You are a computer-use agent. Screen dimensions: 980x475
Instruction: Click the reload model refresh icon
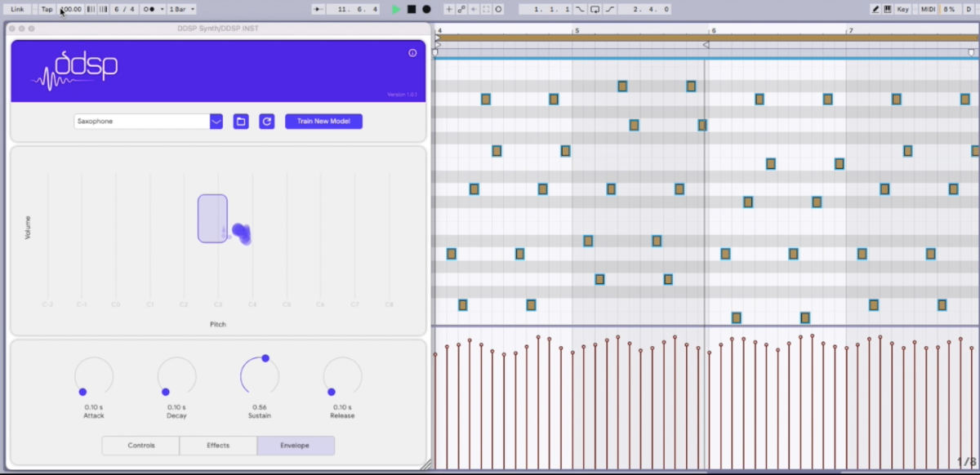266,122
